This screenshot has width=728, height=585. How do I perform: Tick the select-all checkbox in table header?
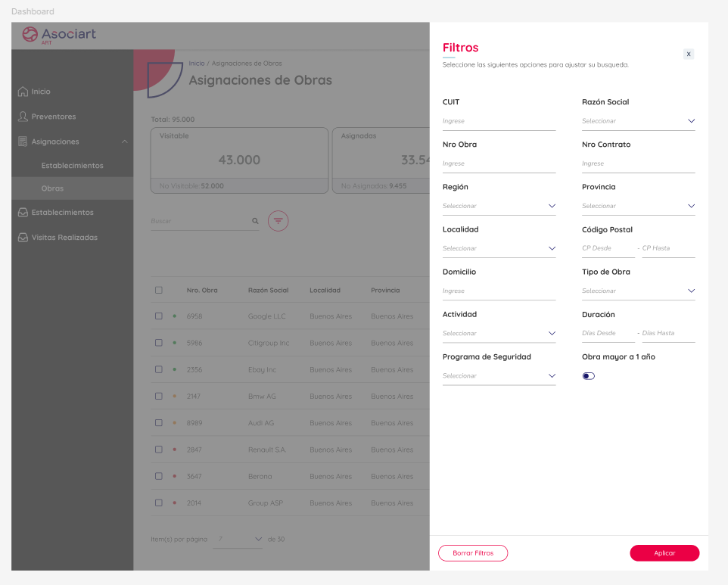click(159, 290)
